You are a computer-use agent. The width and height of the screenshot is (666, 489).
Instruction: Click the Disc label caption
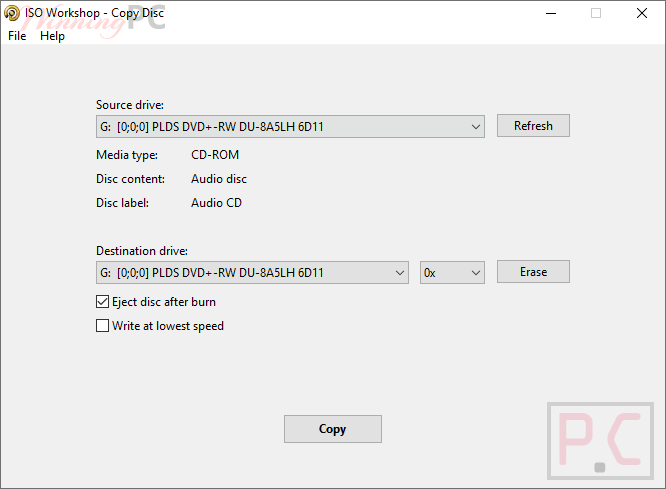[x=122, y=203]
